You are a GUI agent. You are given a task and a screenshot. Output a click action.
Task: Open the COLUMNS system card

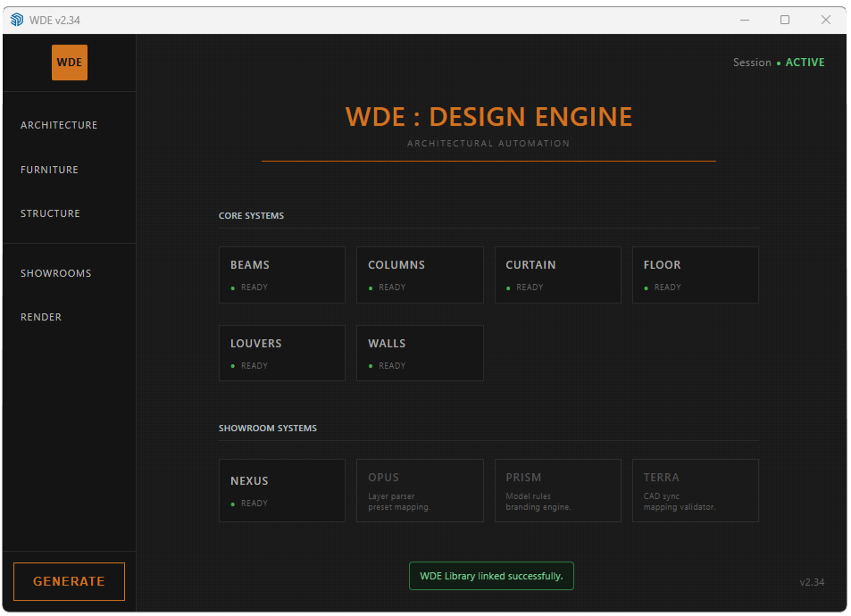click(420, 275)
